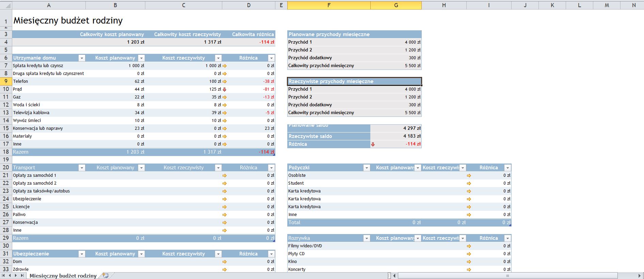Image resolution: width=644 pixels, height=279 pixels.
Task: Open Różnica filter in Pożyczki table
Action: [x=508, y=168]
